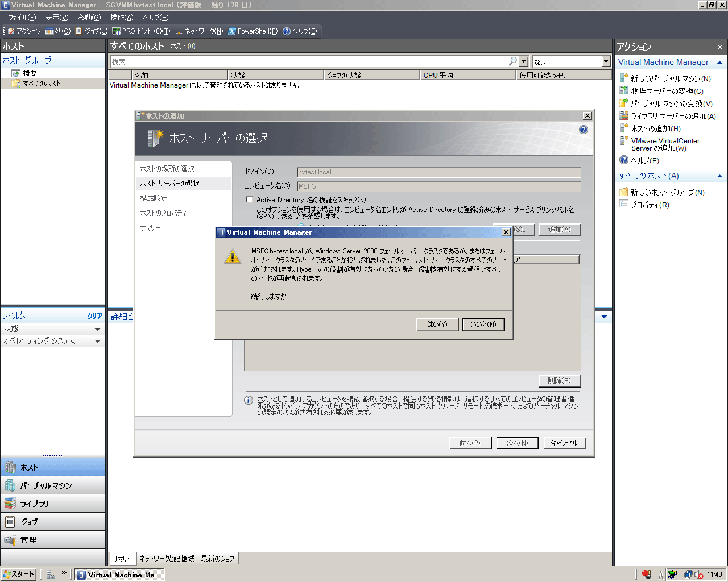Expand the オペレーティング システム filter
The height and width of the screenshot is (582, 728).
[x=97, y=341]
